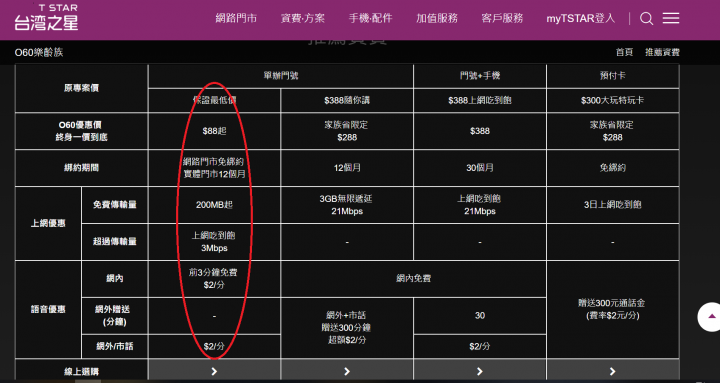Click the 30 minutes cell

click(x=480, y=315)
